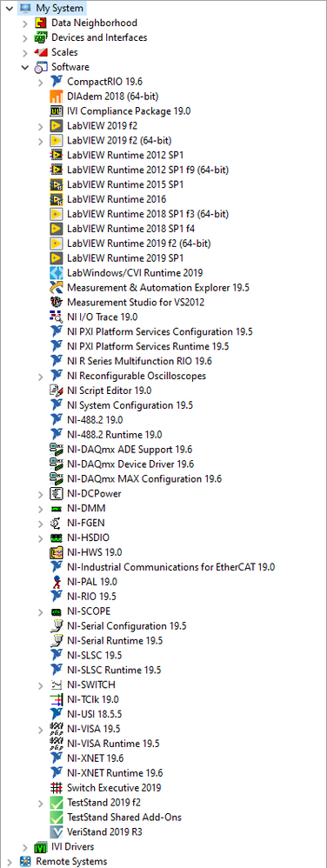Expand the NI-HSDIO entry
Screen dimensions: 327x868
tap(40, 537)
